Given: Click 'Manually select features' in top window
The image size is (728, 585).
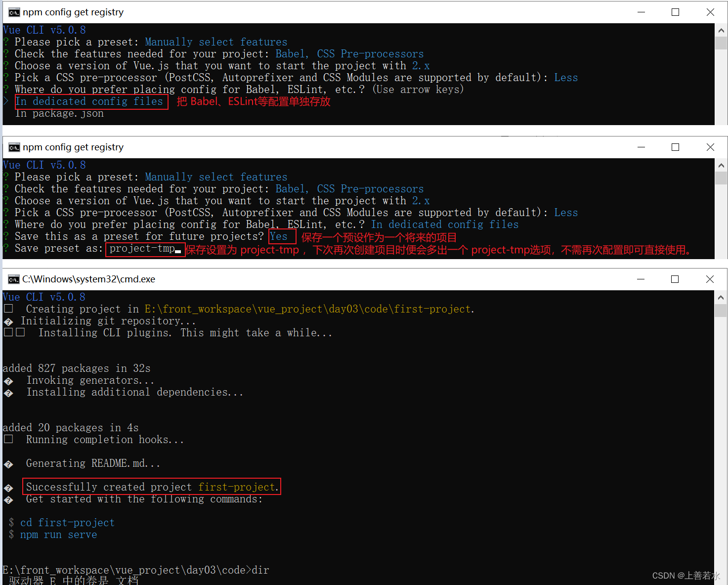Looking at the screenshot, I should pyautogui.click(x=216, y=42).
